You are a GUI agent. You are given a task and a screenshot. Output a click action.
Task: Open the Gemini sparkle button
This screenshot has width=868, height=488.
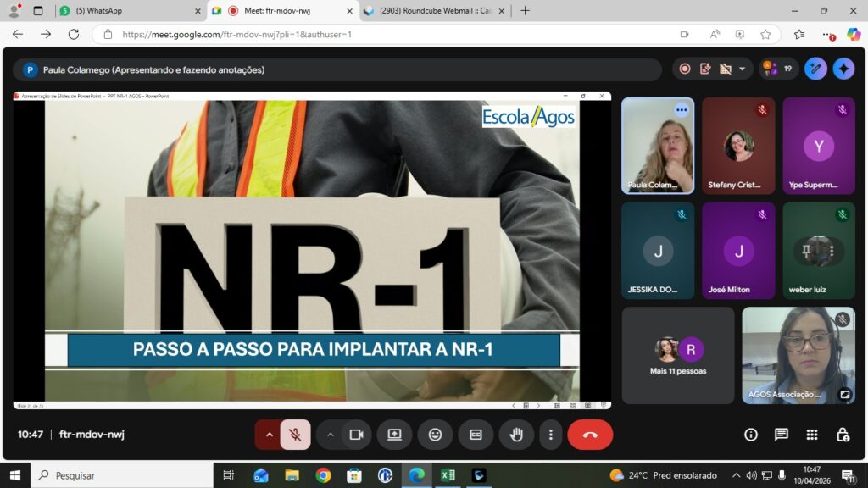click(x=843, y=69)
